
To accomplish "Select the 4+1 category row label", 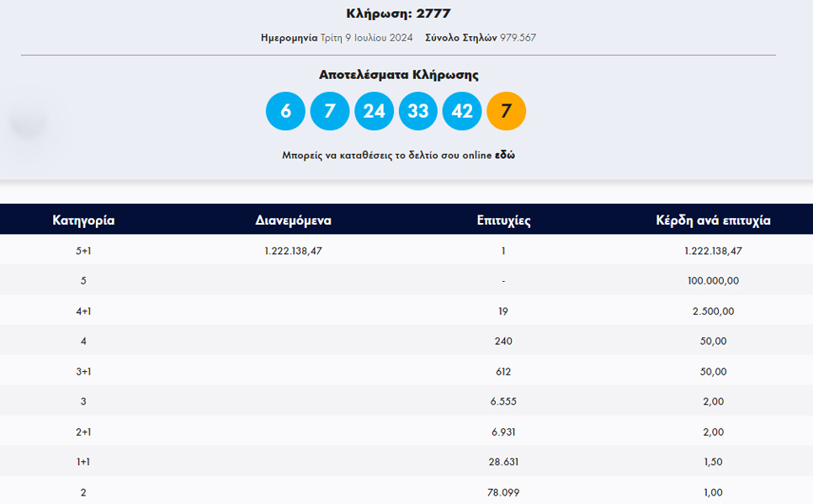I will coord(83,311).
